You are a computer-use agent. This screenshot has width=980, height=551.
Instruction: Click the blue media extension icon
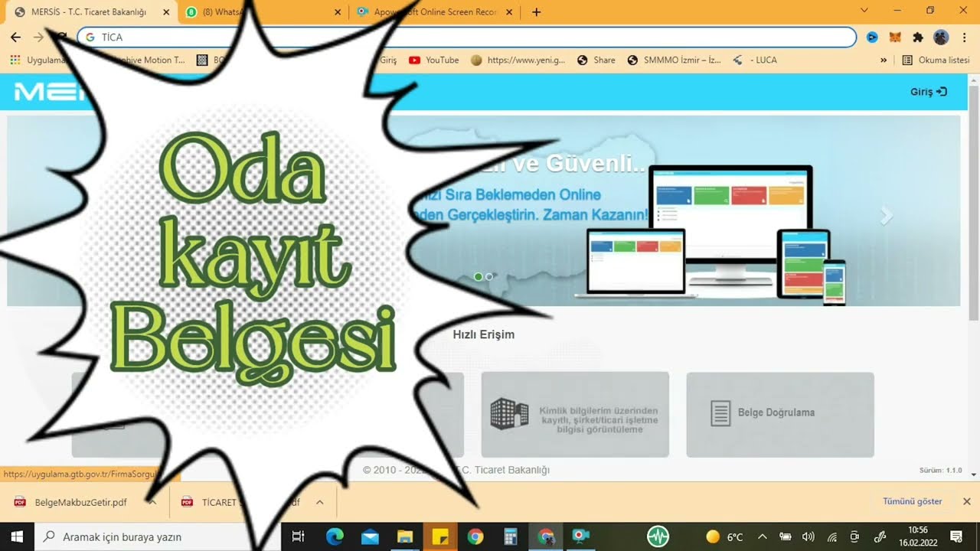point(872,37)
